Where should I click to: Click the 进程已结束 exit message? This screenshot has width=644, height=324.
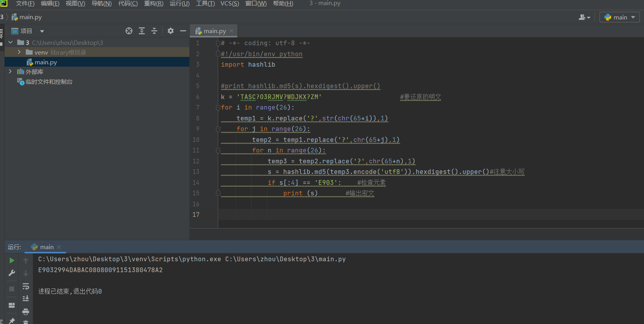(x=70, y=291)
